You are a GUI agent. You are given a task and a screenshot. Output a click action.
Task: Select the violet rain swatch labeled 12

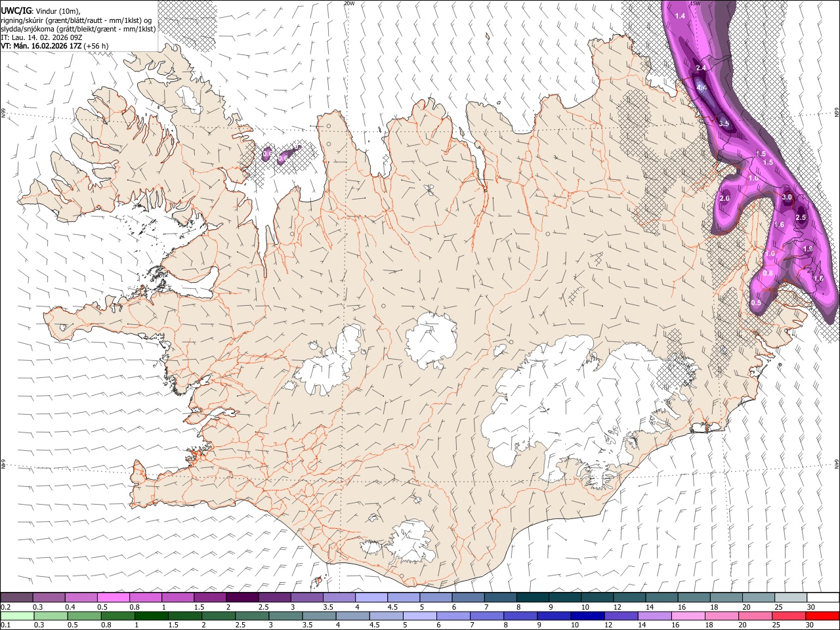[x=621, y=616]
